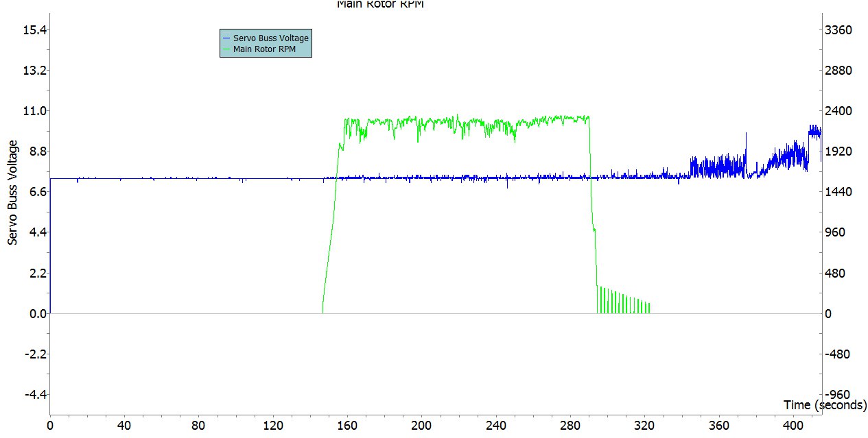The width and height of the screenshot is (868, 438).
Task: Click the blue line swatch in legend
Action: pos(227,38)
